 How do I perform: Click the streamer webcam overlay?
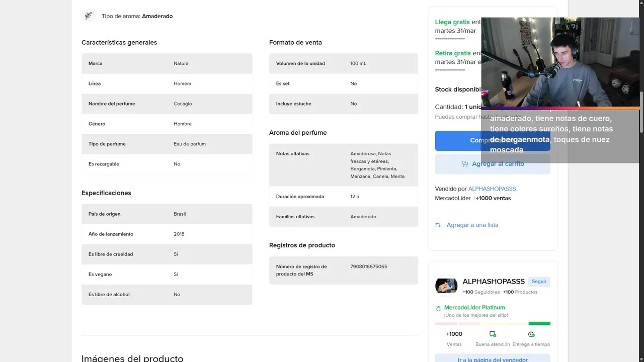(560, 62)
